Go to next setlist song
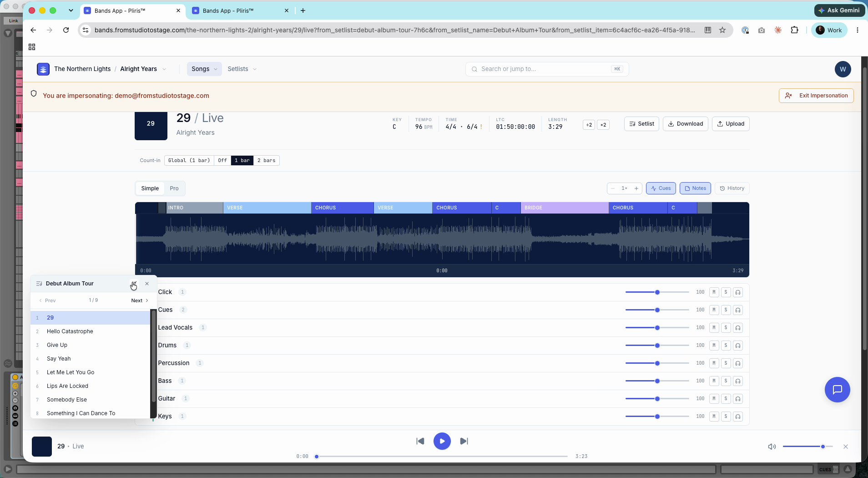The width and height of the screenshot is (868, 478). [x=140, y=300]
